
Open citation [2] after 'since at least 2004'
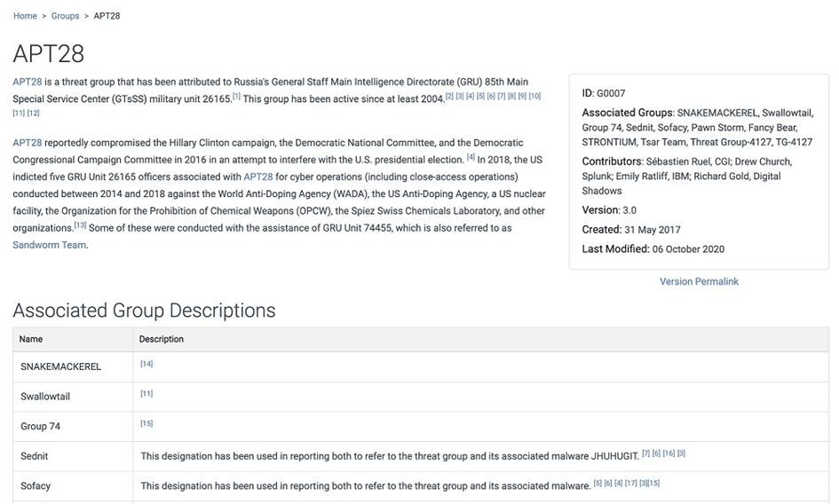coord(449,96)
